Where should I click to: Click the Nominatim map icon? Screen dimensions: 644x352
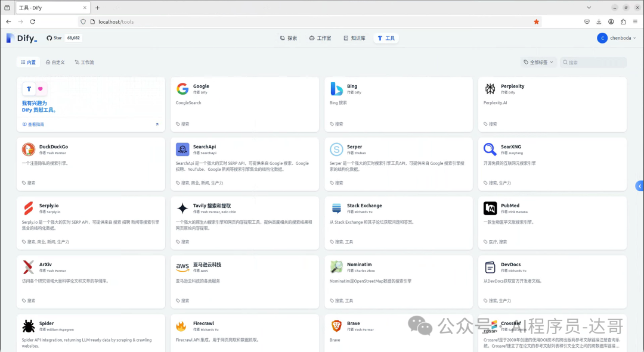click(336, 267)
